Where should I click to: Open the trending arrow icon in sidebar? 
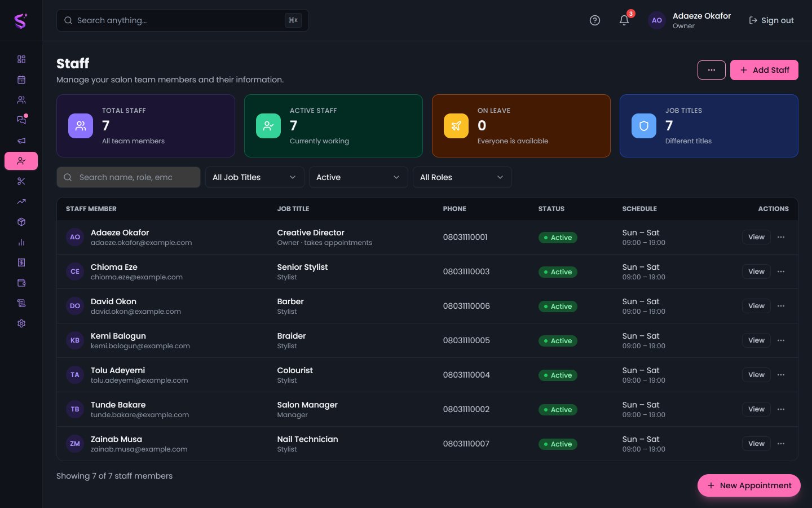(x=21, y=202)
